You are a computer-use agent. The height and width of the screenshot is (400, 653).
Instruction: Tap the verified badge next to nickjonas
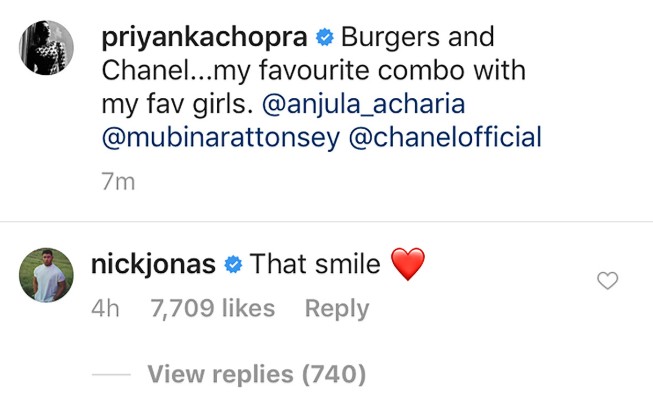pos(233,265)
